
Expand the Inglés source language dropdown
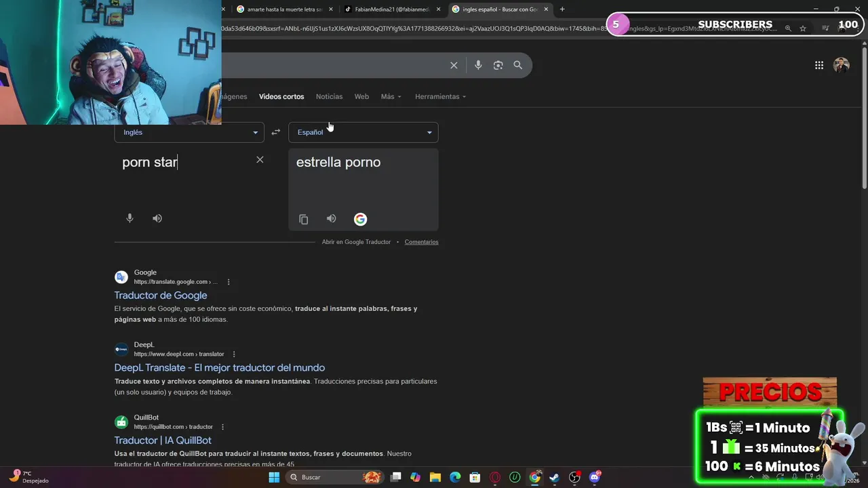[189, 132]
